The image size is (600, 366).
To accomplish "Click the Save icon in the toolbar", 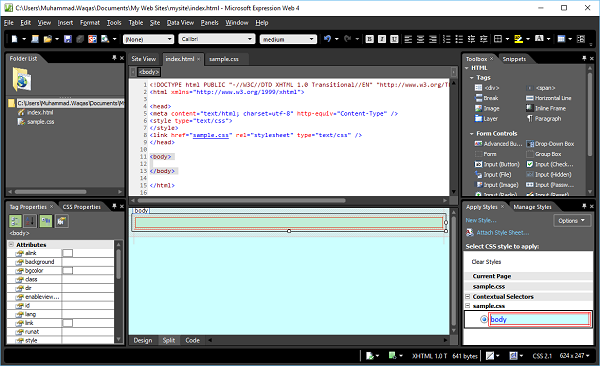I will point(68,39).
